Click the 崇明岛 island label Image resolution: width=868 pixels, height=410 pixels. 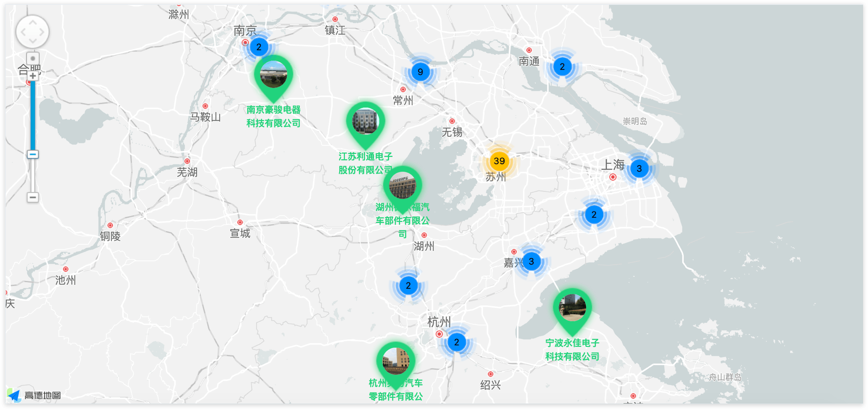635,121
